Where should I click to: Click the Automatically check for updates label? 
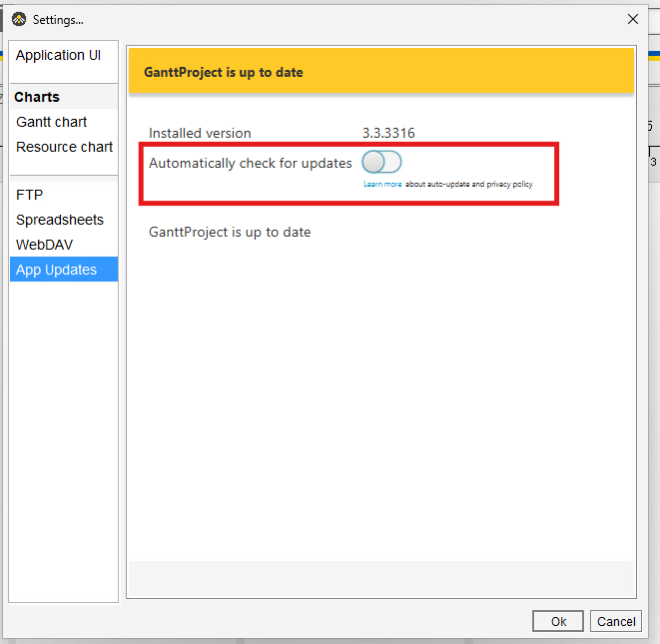click(251, 164)
